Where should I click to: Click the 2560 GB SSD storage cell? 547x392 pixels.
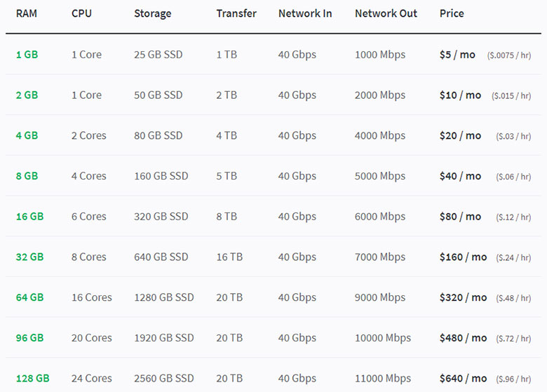coord(164,378)
